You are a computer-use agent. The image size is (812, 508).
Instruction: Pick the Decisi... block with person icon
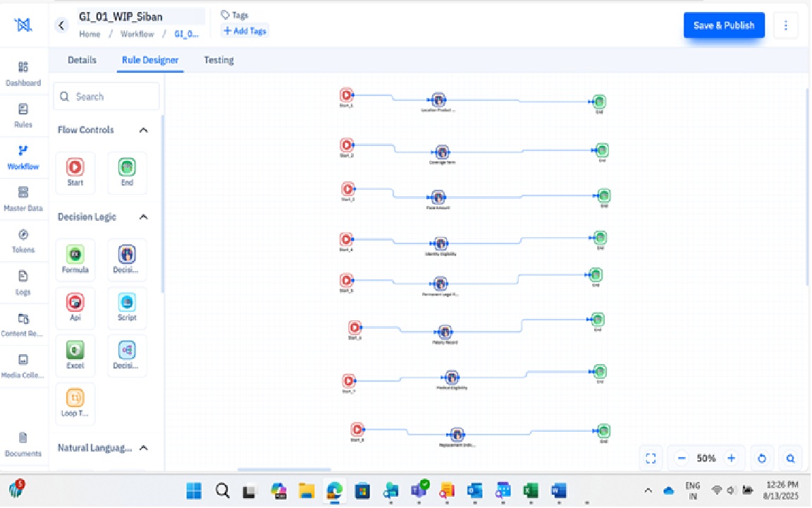tap(127, 259)
